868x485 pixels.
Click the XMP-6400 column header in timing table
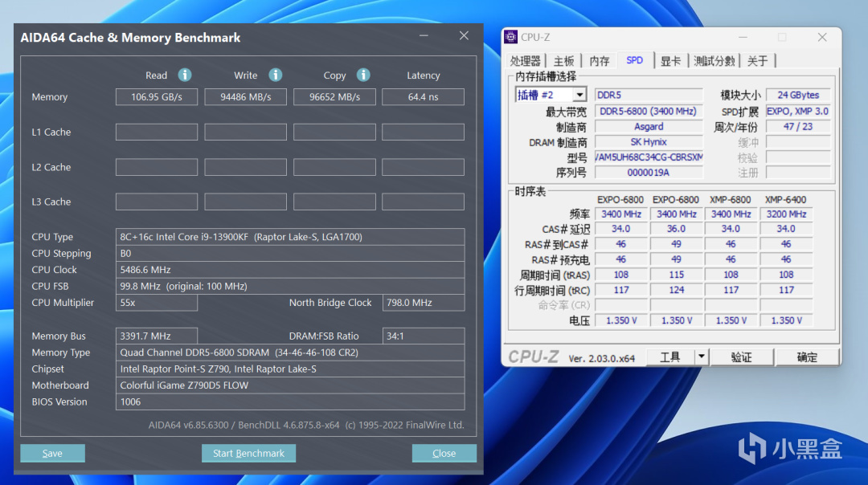coord(785,200)
